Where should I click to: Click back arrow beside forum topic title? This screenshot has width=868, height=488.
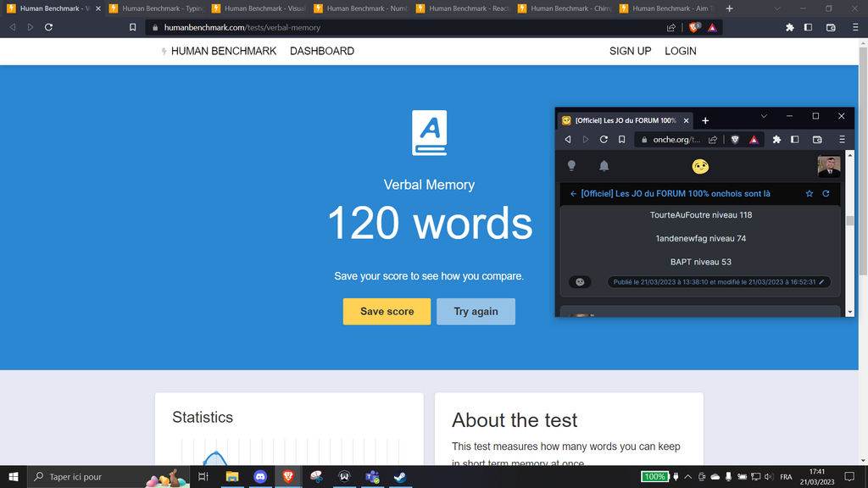click(573, 194)
